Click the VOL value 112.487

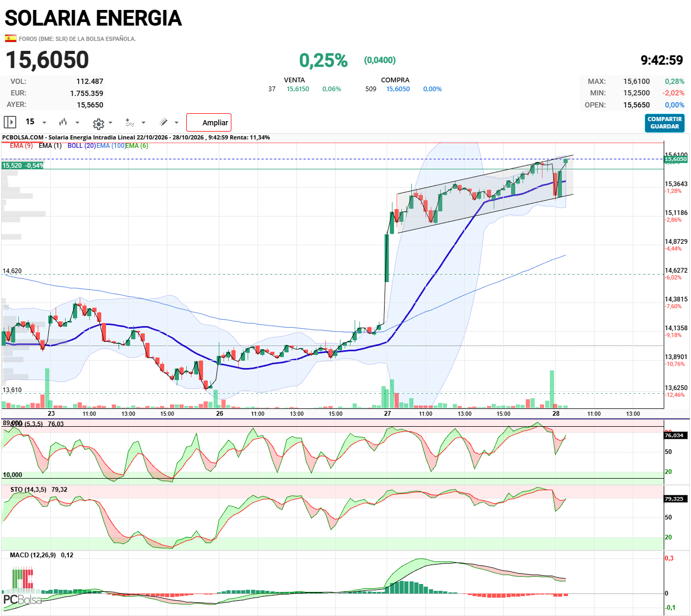pos(90,81)
